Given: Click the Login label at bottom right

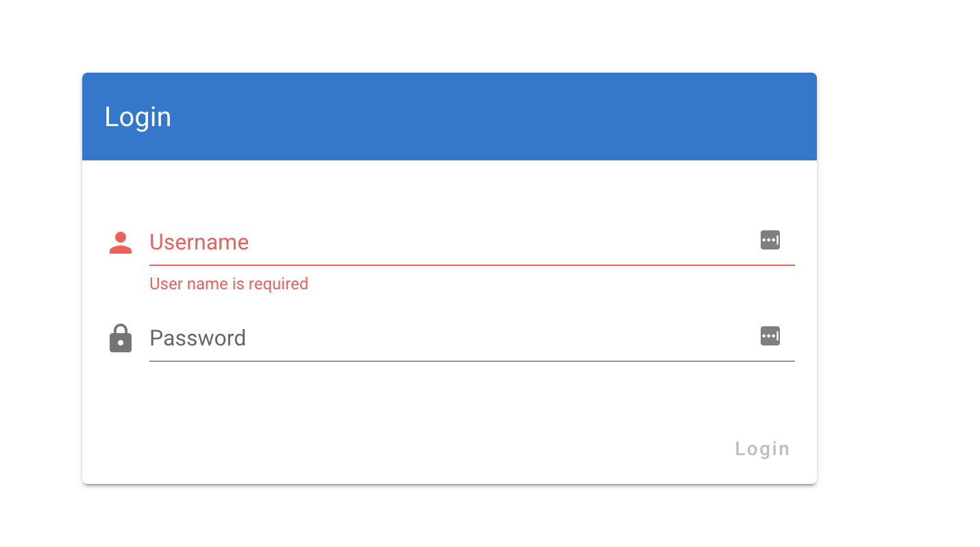Looking at the screenshot, I should click(x=761, y=448).
